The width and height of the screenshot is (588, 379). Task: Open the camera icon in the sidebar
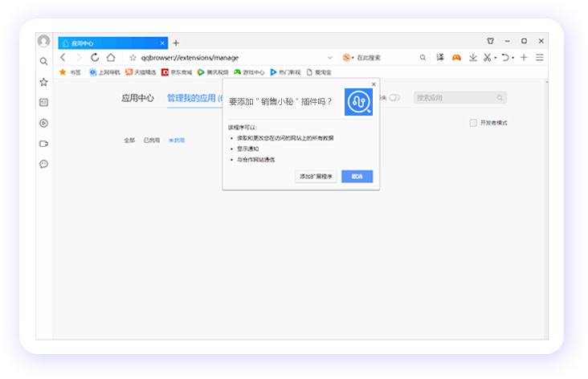pyautogui.click(x=44, y=144)
